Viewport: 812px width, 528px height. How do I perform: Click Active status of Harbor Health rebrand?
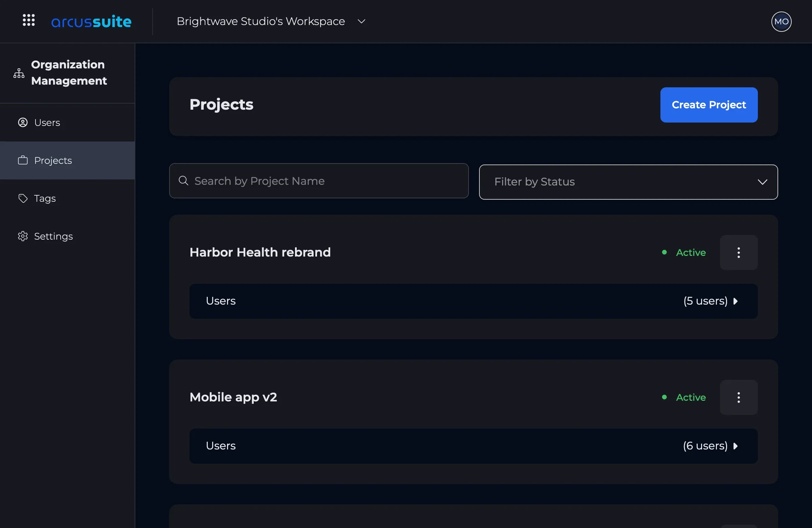point(684,252)
